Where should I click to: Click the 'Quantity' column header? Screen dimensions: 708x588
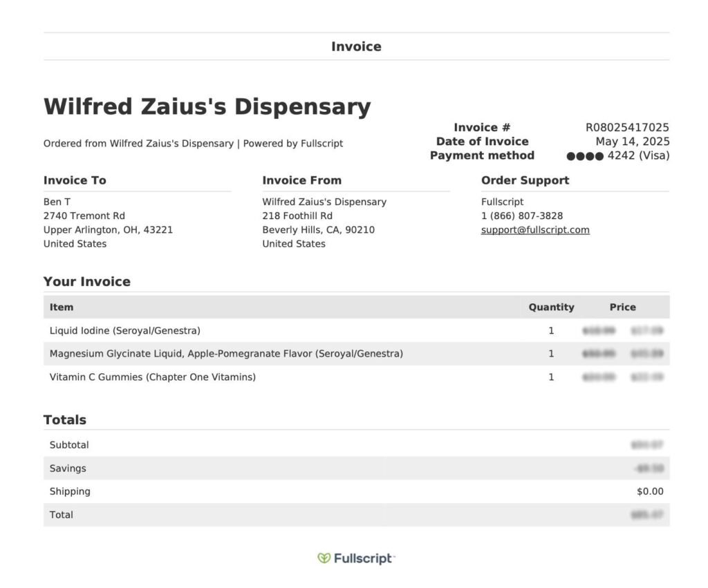(x=551, y=307)
